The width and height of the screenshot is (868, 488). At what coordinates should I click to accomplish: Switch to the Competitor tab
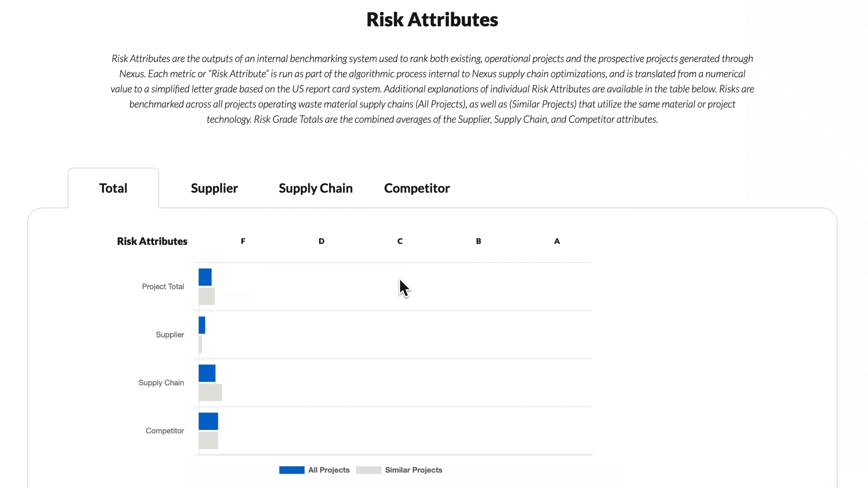417,188
